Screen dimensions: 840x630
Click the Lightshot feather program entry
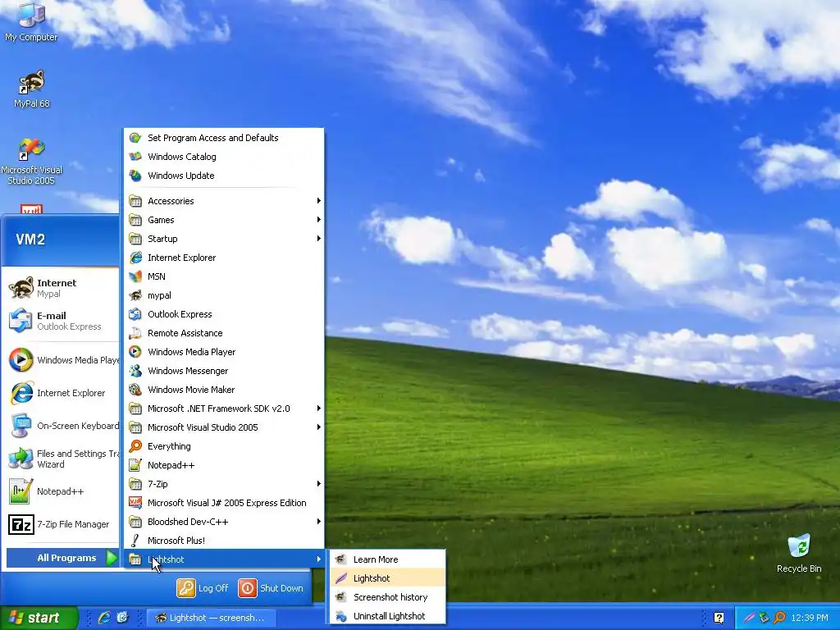click(387, 578)
